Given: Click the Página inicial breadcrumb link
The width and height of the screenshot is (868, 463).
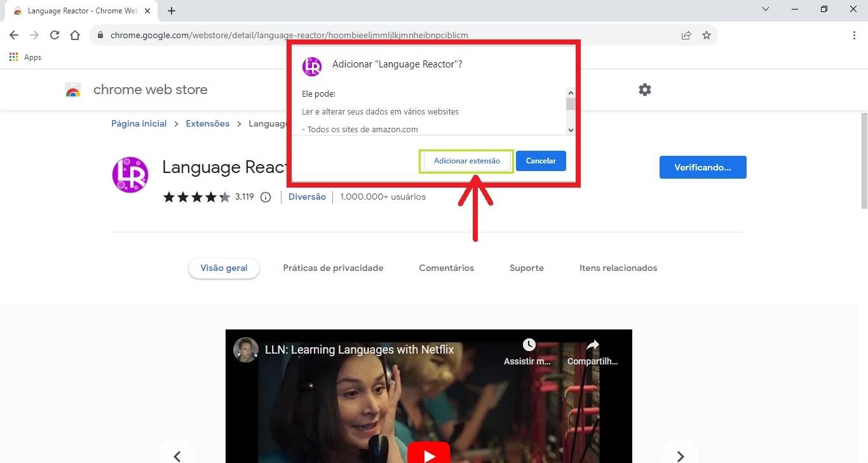Looking at the screenshot, I should click(x=139, y=124).
